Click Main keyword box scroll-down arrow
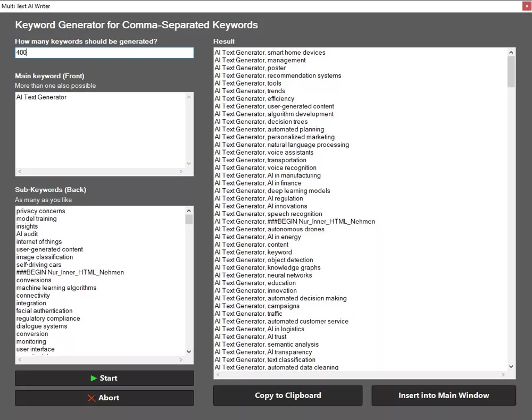Image resolution: width=532 pixels, height=420 pixels. click(x=189, y=163)
